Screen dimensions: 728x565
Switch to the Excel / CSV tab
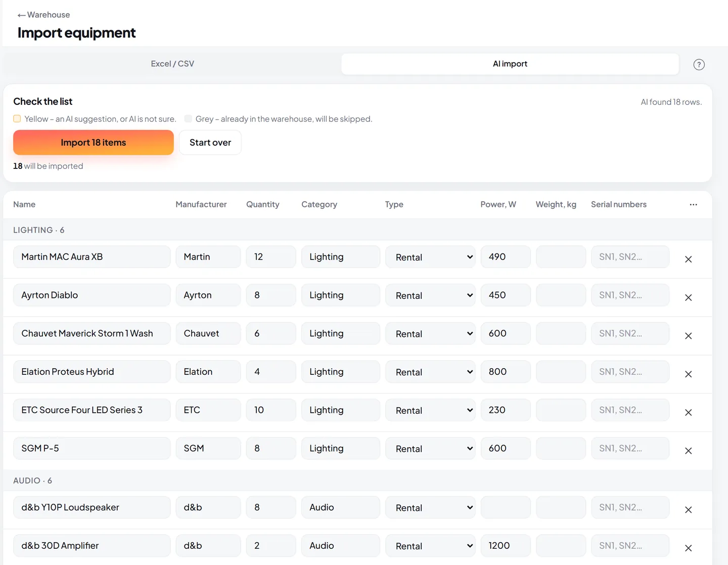[x=172, y=64]
